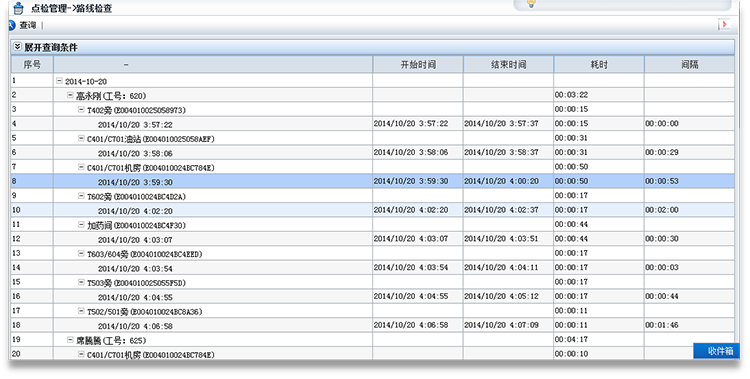Collapse the 高永刚 (工号: 620) node

point(70,95)
